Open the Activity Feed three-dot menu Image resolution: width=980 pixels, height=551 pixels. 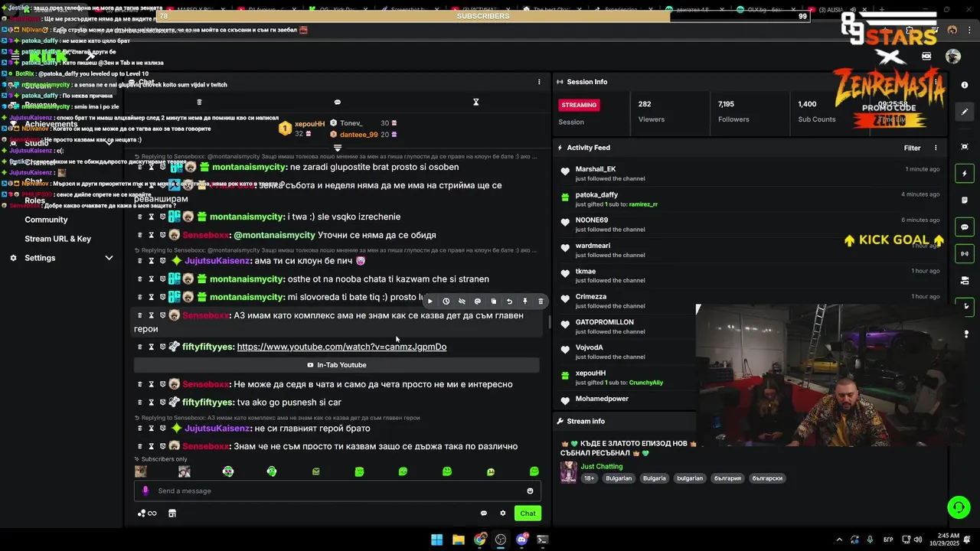[x=936, y=148]
